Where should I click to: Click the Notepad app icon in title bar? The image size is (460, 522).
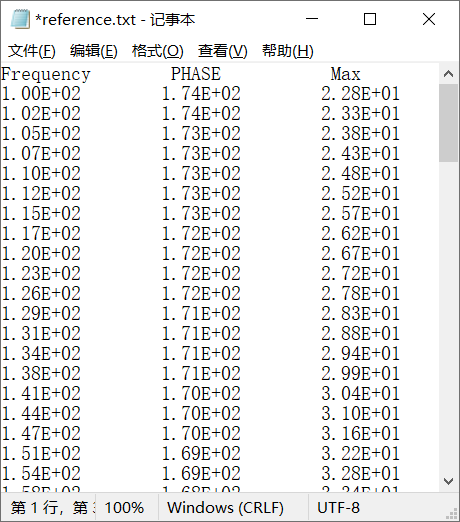[x=20, y=19]
